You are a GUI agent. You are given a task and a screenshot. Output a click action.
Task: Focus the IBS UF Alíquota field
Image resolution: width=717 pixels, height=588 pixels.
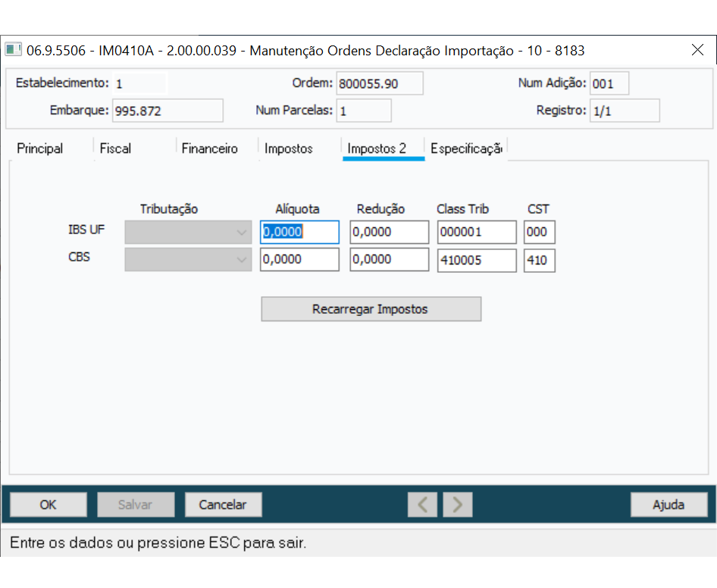click(299, 233)
